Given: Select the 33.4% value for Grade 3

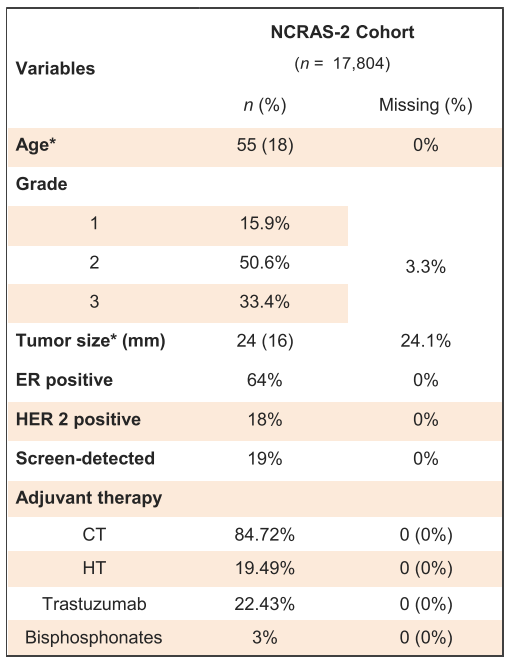Looking at the screenshot, I should point(265,302).
